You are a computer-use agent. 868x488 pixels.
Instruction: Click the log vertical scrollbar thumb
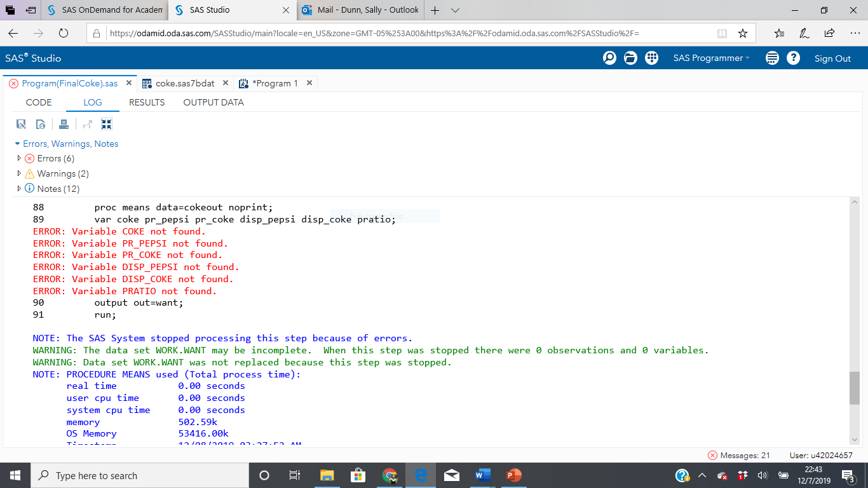pyautogui.click(x=854, y=388)
